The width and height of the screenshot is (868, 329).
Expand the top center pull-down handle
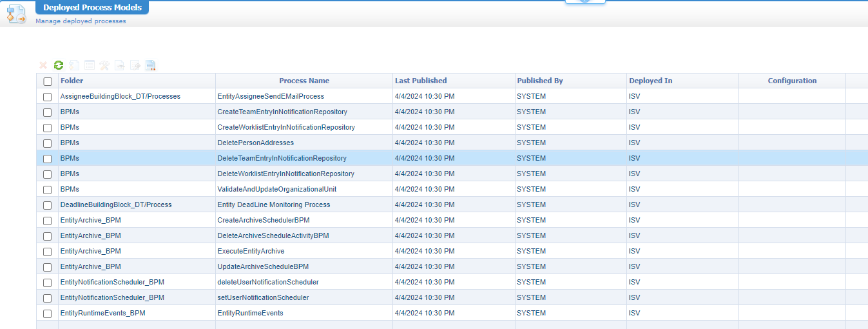(585, 2)
